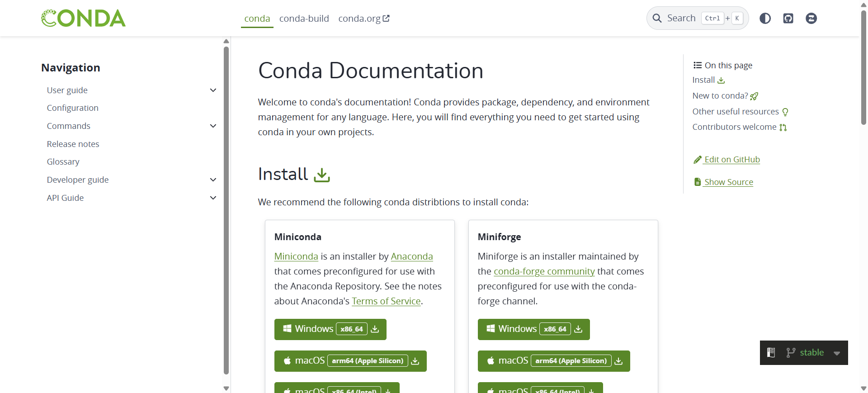868x393 pixels.
Task: Switch to the conda-build tab
Action: point(304,19)
